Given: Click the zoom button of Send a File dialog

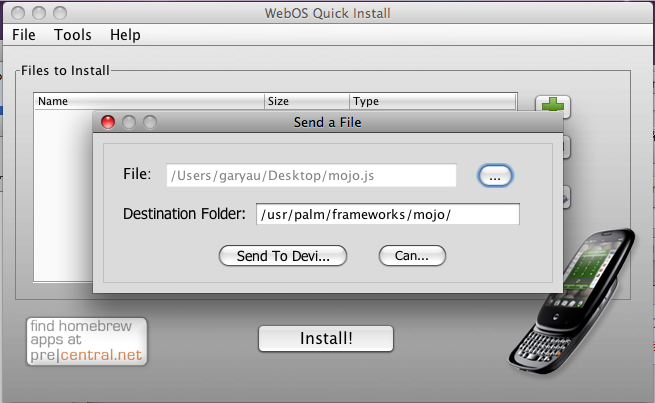Looking at the screenshot, I should (x=150, y=122).
